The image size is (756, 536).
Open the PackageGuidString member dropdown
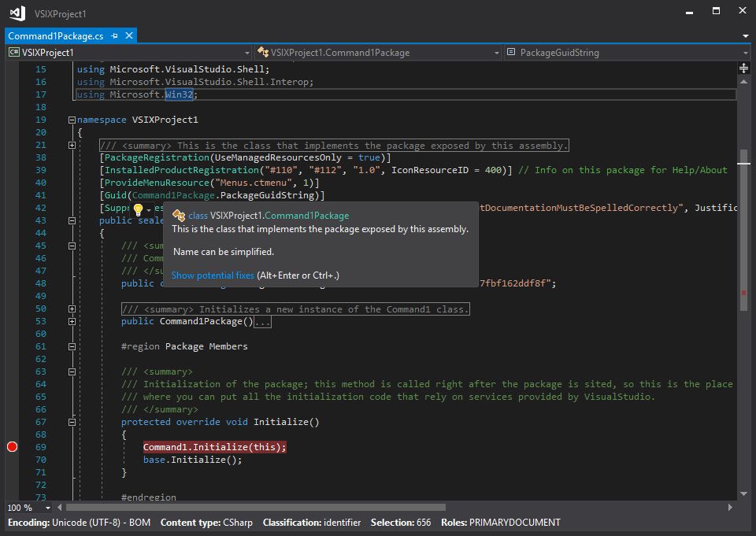point(627,53)
